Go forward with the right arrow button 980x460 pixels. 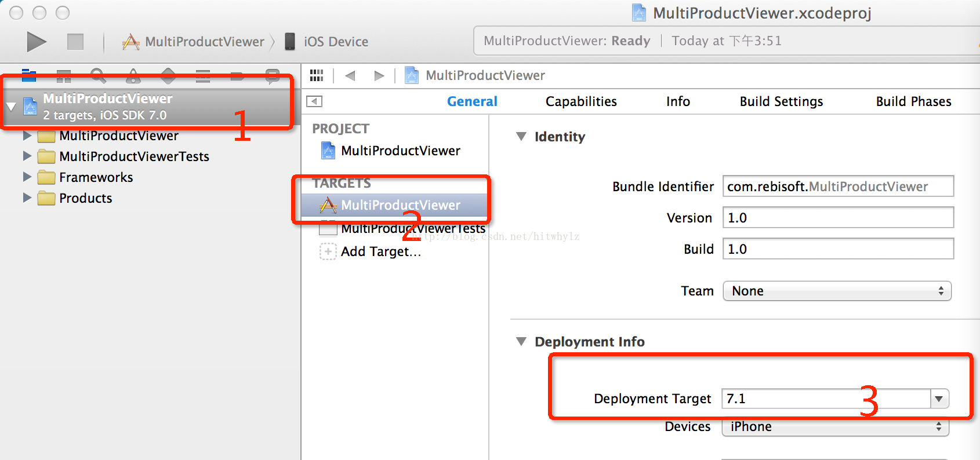click(379, 75)
